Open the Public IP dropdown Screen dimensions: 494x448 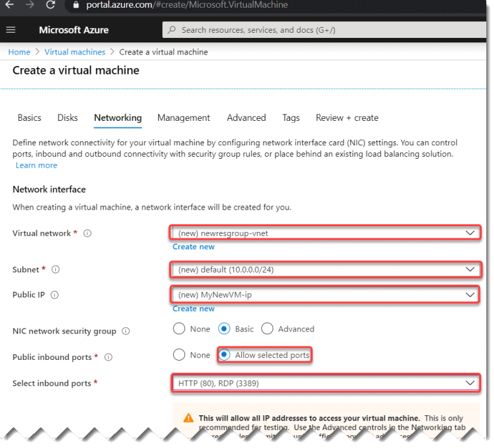325,295
